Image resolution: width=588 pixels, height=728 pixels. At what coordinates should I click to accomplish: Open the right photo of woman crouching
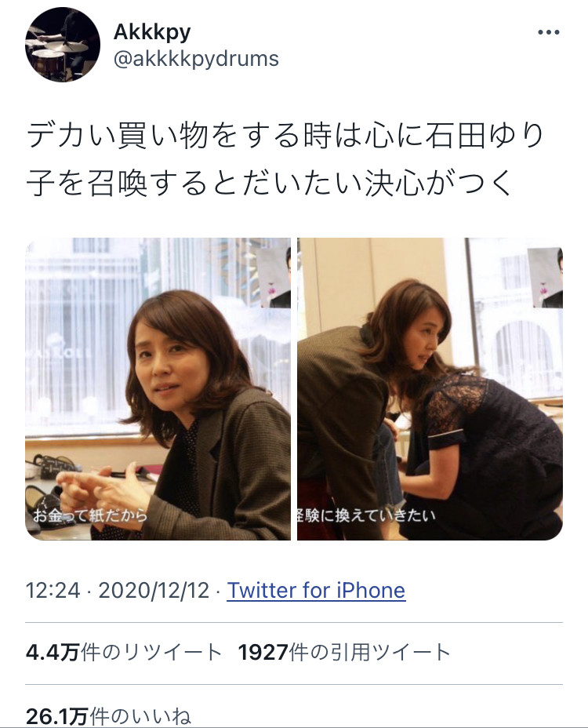pyautogui.click(x=430, y=388)
